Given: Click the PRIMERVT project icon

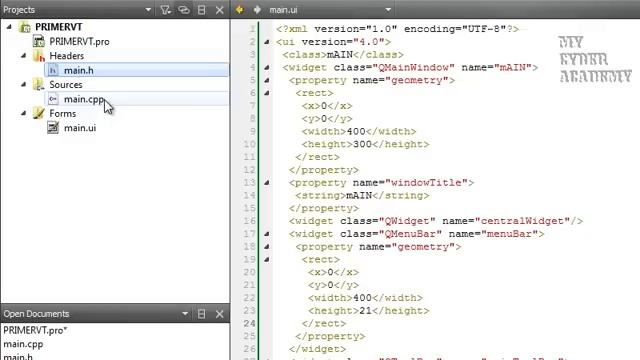Looking at the screenshot, I should pyautogui.click(x=25, y=27).
